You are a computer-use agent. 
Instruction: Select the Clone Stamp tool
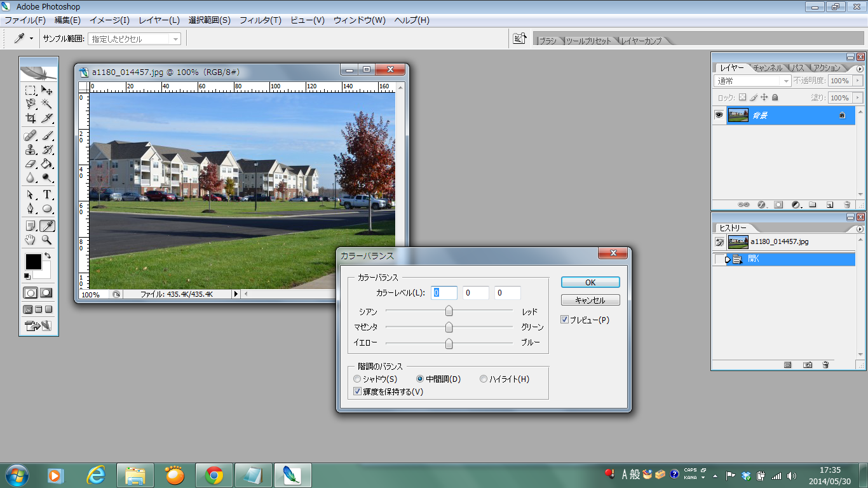pos(31,150)
